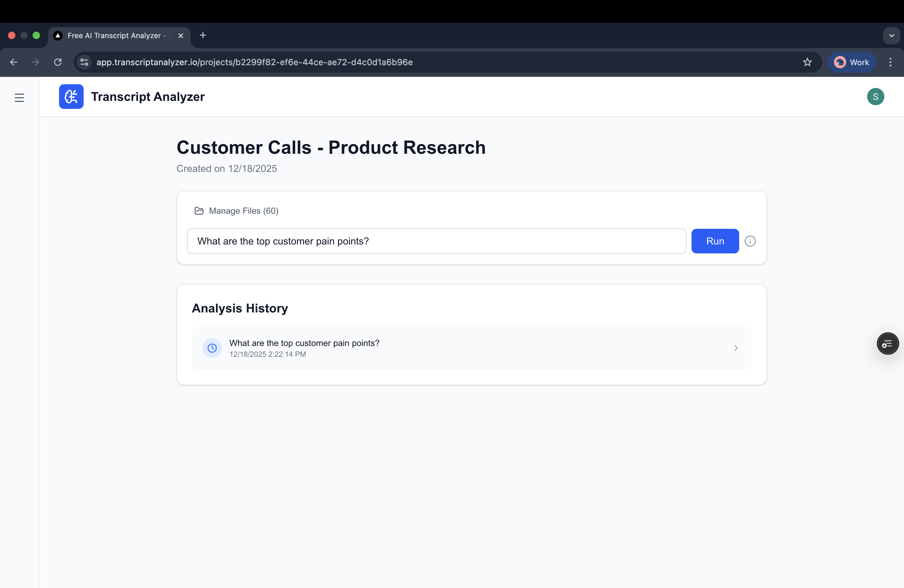The image size is (904, 588).
Task: Open a new browser tab
Action: click(x=202, y=35)
